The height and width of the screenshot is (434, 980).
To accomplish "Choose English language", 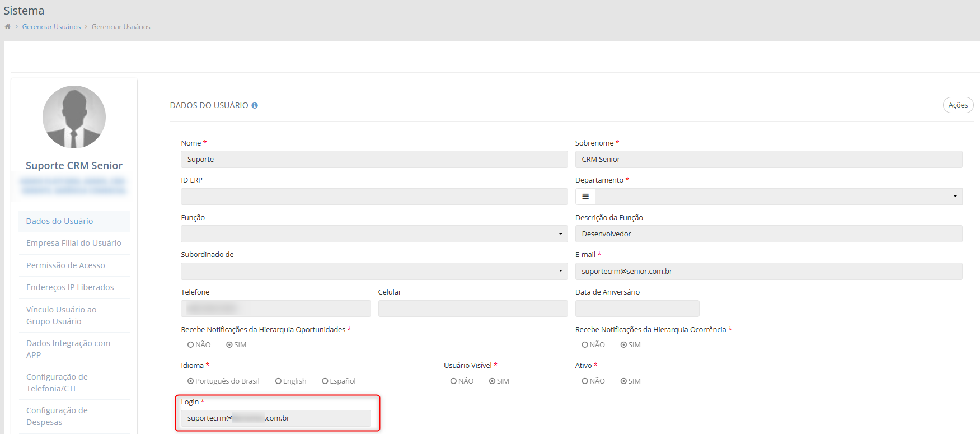I will coord(278,381).
